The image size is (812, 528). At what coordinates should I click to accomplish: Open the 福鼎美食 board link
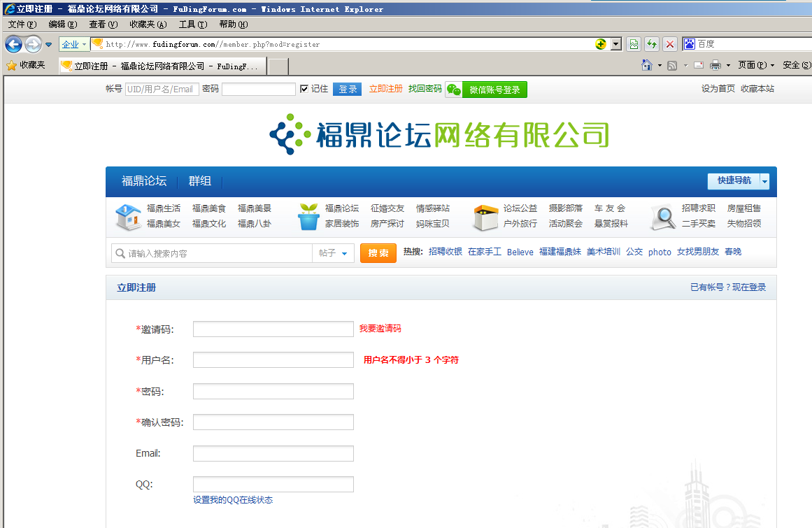(x=208, y=208)
